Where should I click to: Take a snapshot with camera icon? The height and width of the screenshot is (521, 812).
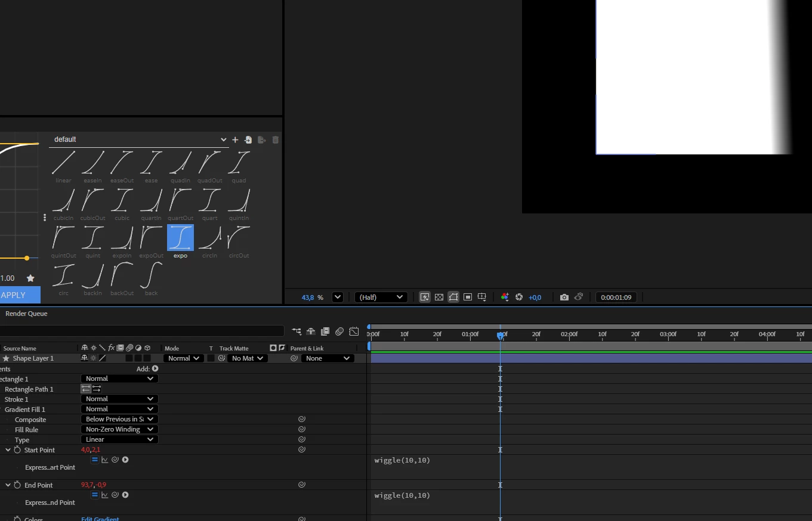[564, 297]
